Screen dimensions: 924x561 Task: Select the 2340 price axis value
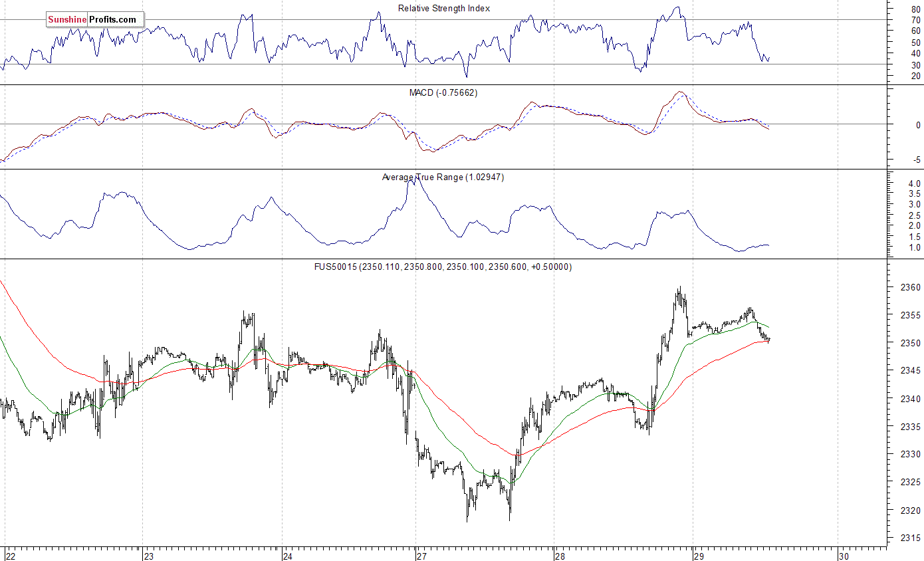click(x=910, y=399)
